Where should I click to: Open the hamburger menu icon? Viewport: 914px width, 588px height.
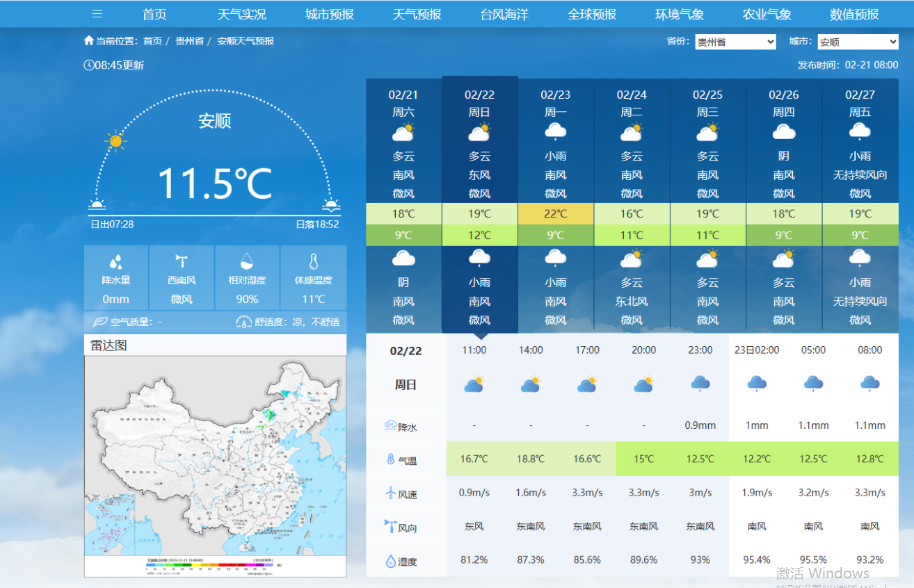pos(97,14)
